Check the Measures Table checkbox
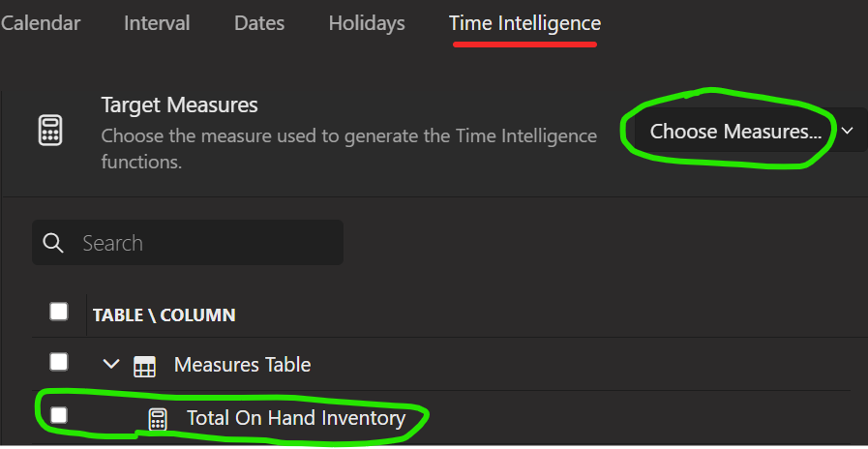The image size is (868, 449). 59,362
